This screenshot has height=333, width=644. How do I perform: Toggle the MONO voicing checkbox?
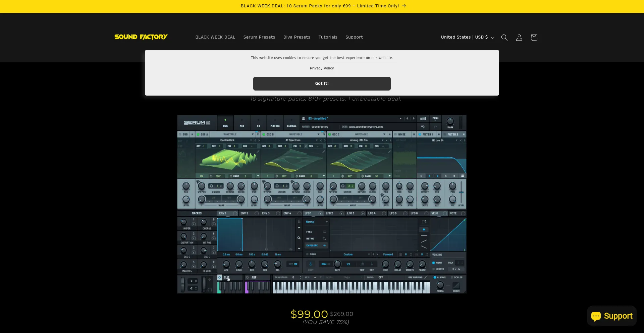tap(434, 263)
